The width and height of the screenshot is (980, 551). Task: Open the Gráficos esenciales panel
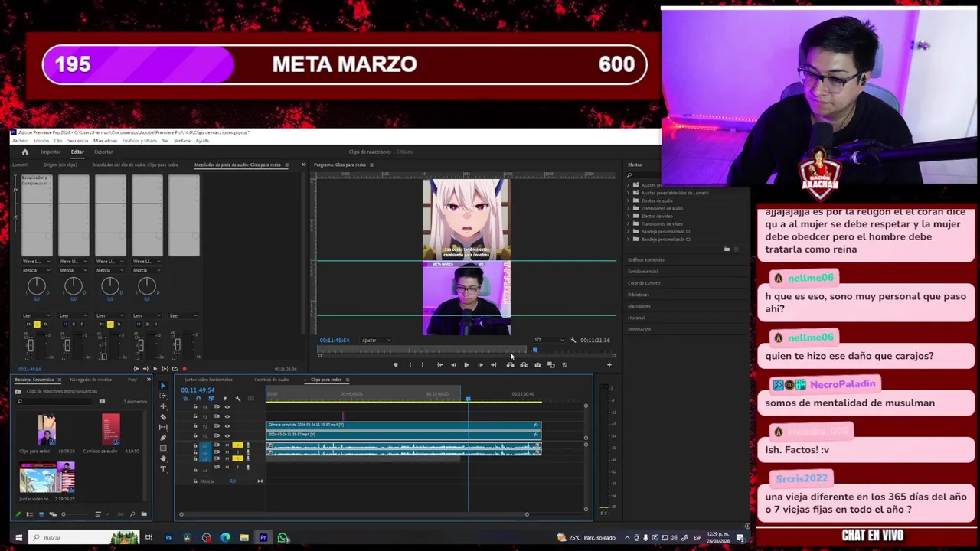(x=646, y=259)
